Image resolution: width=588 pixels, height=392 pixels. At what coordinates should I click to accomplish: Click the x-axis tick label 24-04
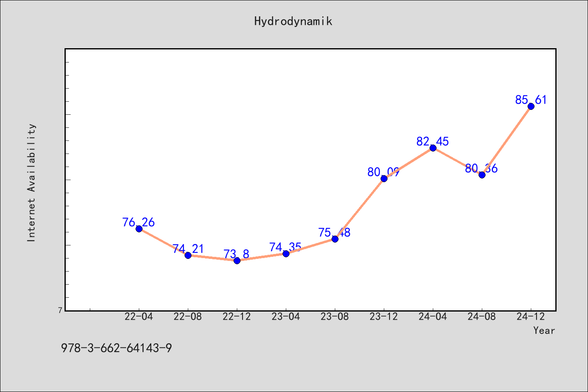433,317
